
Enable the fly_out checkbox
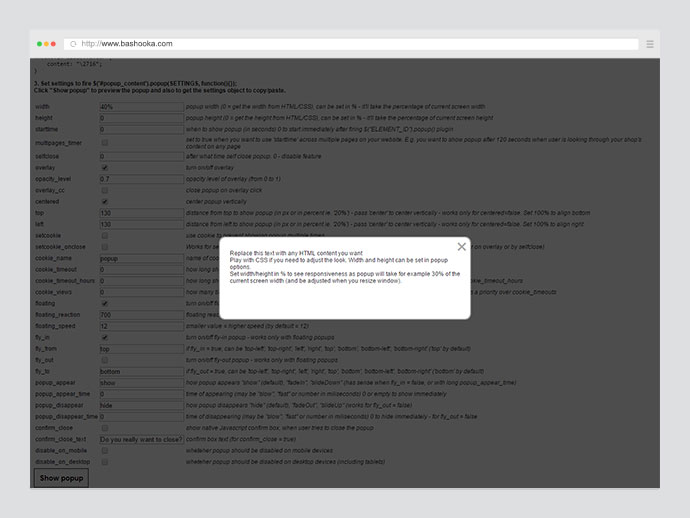pyautogui.click(x=105, y=360)
